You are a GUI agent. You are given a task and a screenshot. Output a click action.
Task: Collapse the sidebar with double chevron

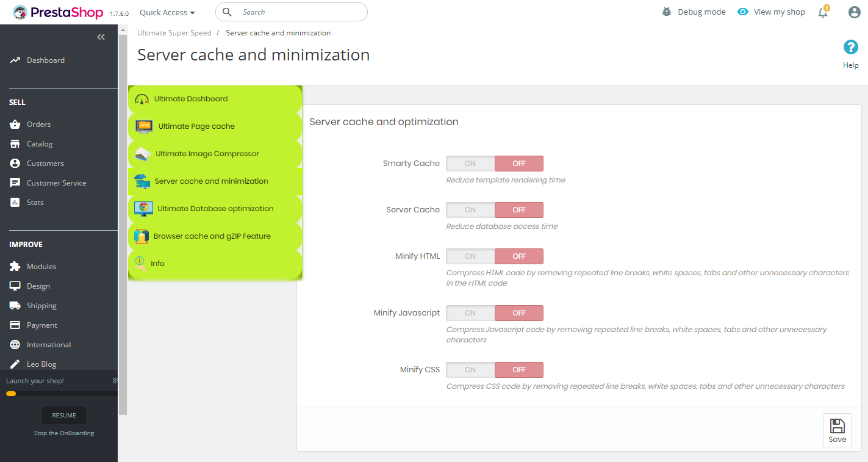101,37
